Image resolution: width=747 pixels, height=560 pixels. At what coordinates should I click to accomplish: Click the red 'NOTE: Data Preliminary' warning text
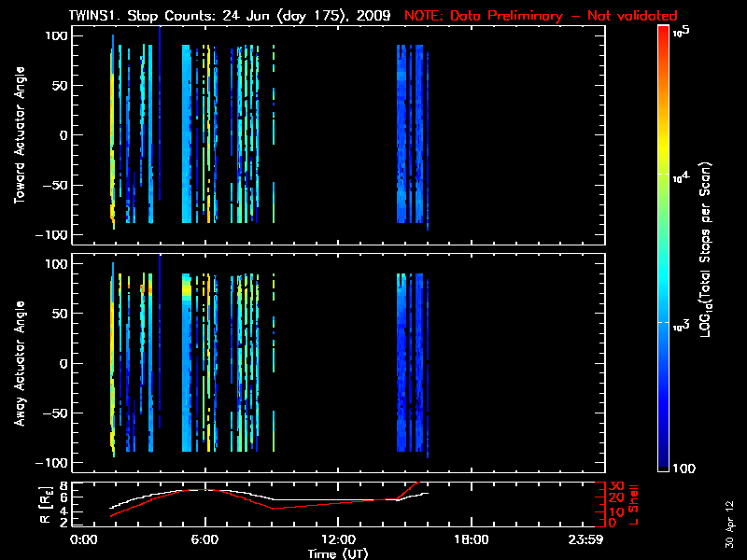pyautogui.click(x=540, y=16)
